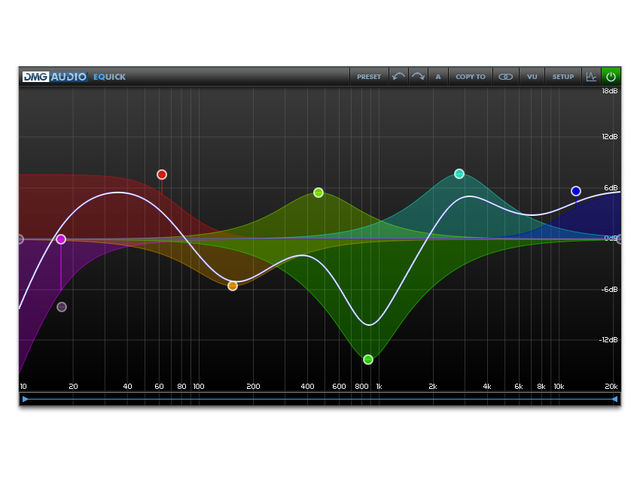Click the 6dB scale label
The height and width of the screenshot is (480, 640).
611,188
